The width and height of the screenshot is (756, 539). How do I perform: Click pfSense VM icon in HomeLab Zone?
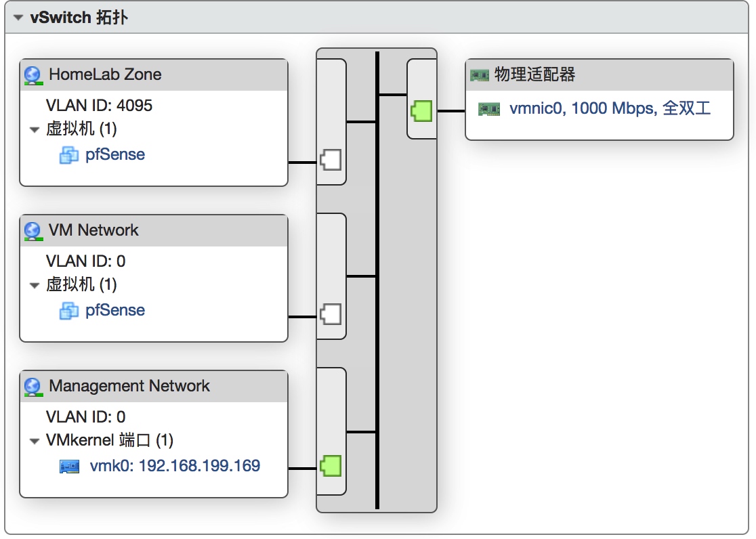pos(69,155)
